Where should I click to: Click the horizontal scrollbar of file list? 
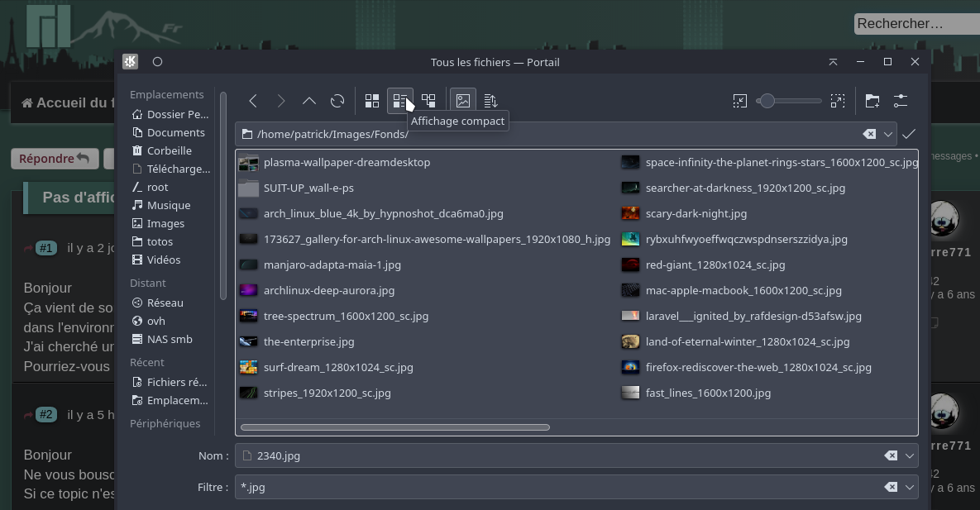point(395,427)
